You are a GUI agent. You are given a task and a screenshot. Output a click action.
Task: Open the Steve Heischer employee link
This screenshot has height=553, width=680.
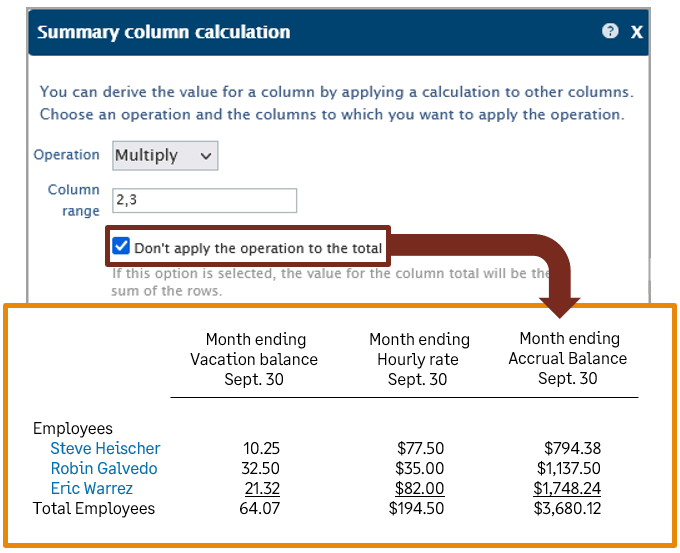(105, 449)
